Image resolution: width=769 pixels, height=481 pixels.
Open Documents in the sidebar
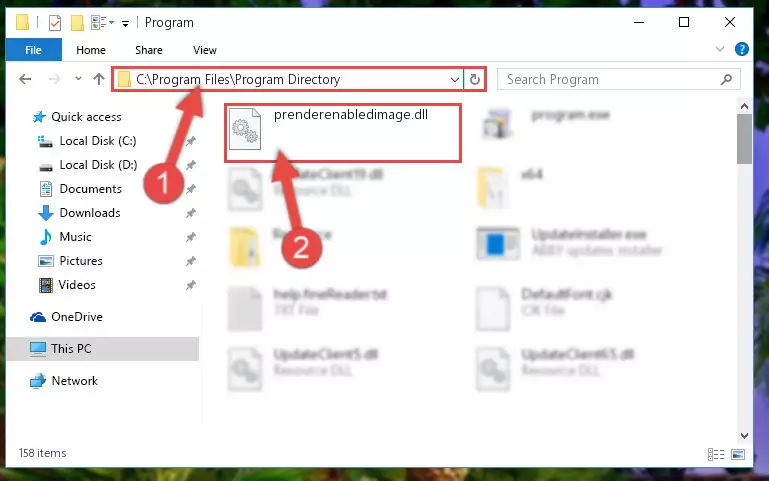90,189
